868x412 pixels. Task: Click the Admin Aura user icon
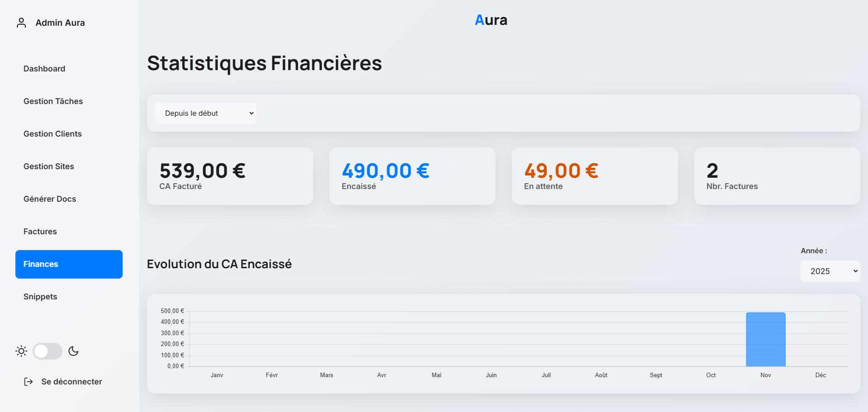(x=21, y=22)
